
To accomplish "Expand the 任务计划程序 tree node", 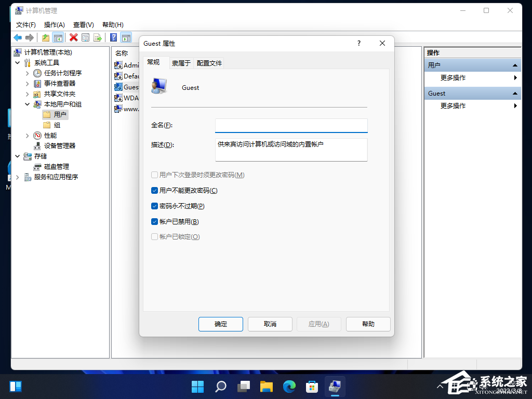I will (26, 73).
